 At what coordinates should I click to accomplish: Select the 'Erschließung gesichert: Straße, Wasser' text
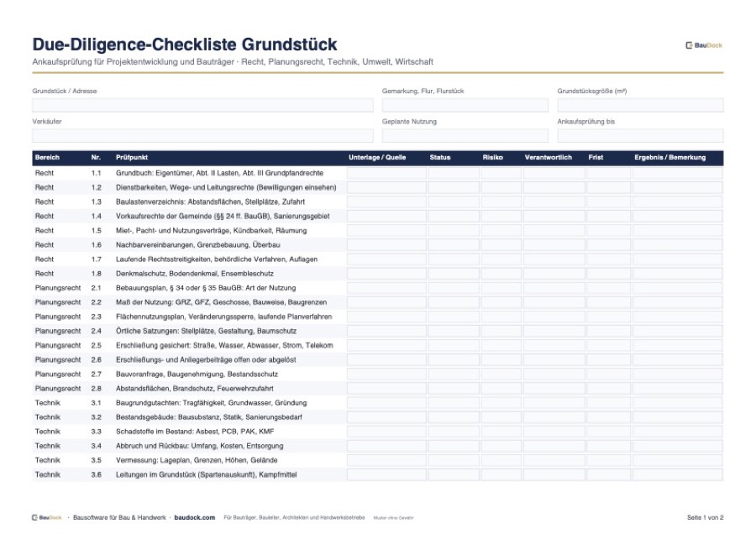click(224, 346)
